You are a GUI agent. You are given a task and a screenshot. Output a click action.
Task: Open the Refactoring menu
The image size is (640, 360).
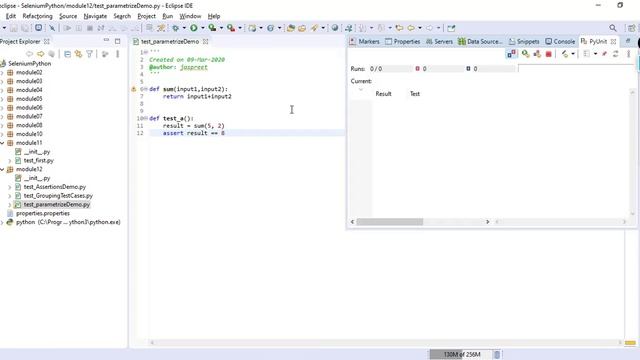[38, 16]
